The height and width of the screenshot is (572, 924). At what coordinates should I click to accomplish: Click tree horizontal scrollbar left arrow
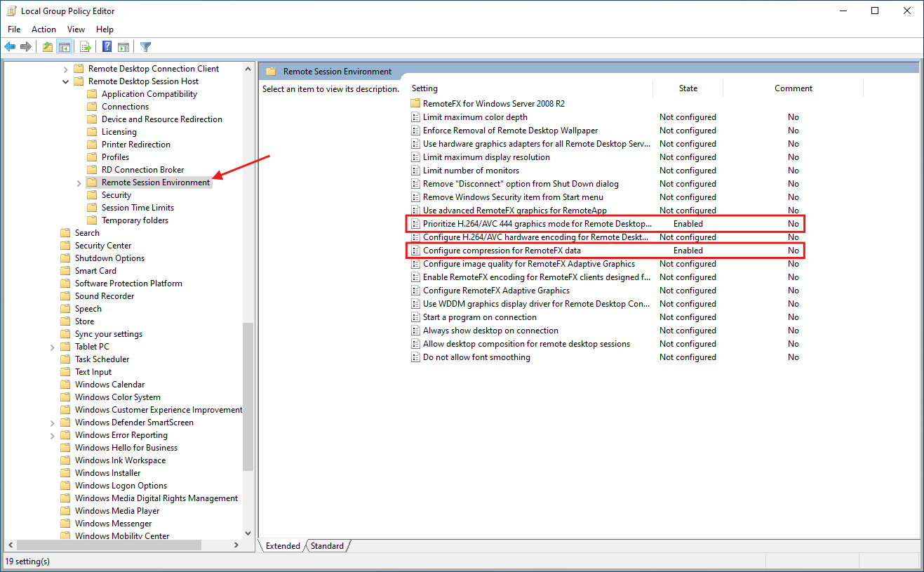pos(9,545)
